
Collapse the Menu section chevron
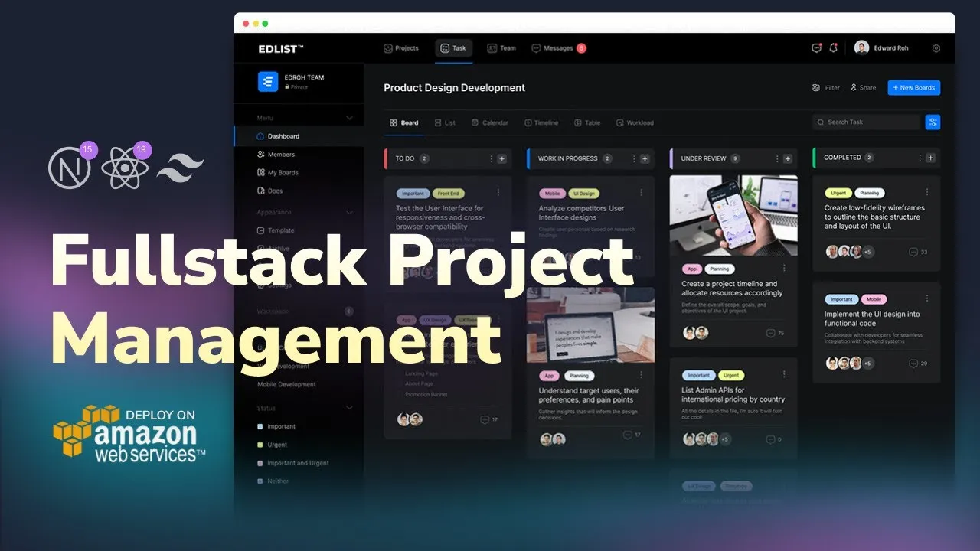coord(350,118)
